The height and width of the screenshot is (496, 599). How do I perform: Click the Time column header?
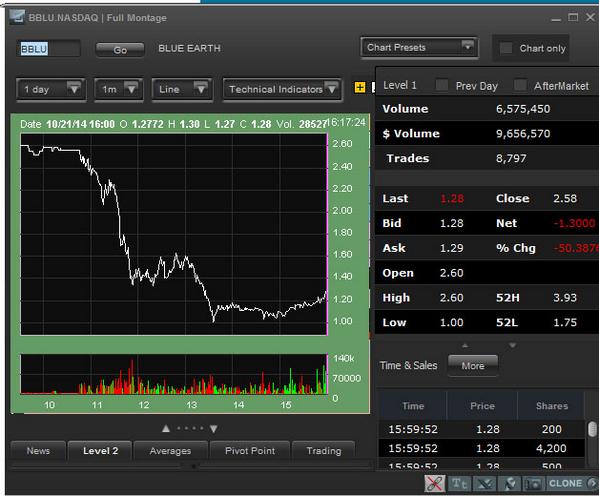coord(413,406)
